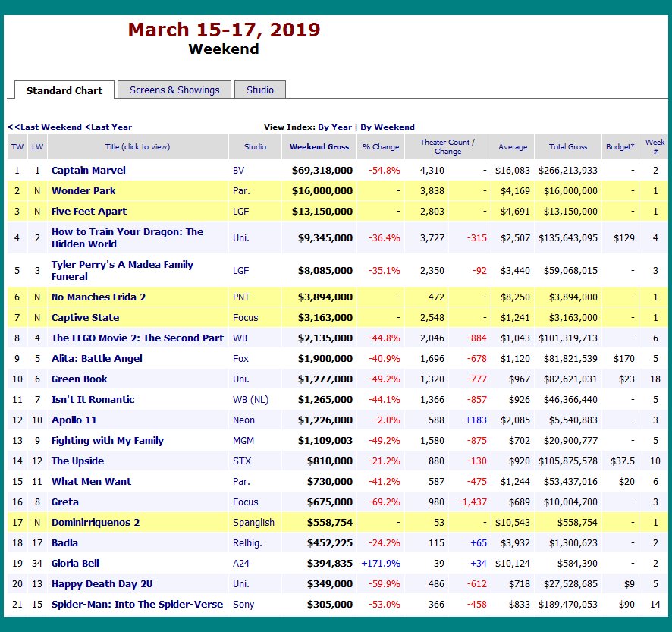
Task: Go to Last Weekend chart
Action: click(45, 127)
